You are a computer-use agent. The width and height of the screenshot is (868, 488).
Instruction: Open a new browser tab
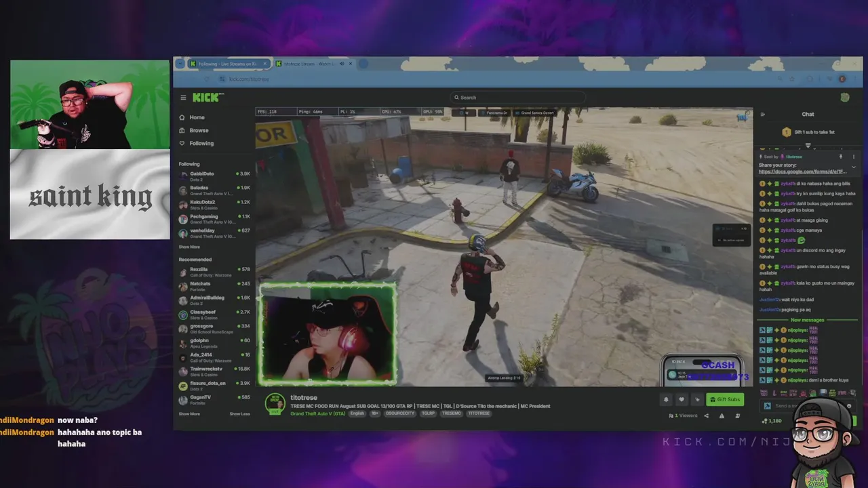[363, 64]
